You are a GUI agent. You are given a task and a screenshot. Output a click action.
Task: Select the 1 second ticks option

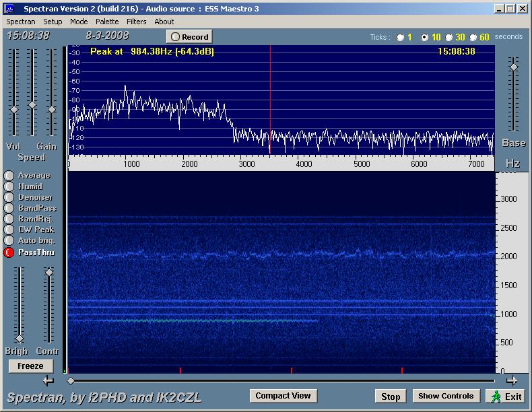tap(401, 38)
